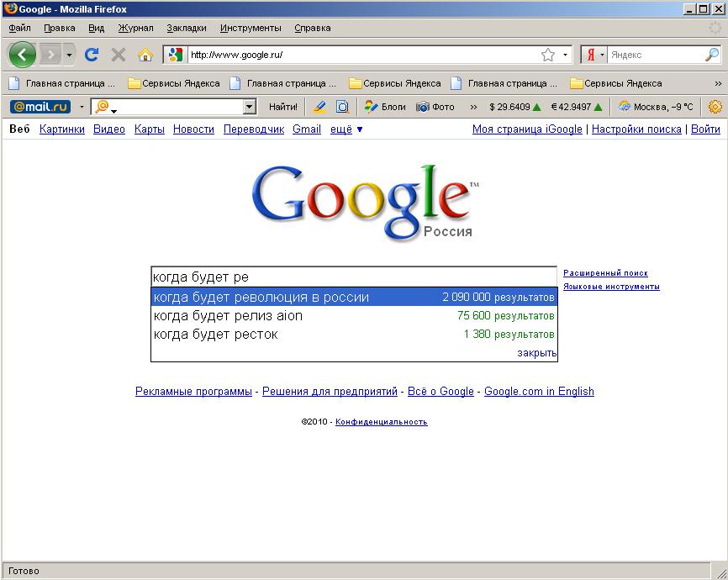Go to the Home page icon

145,55
